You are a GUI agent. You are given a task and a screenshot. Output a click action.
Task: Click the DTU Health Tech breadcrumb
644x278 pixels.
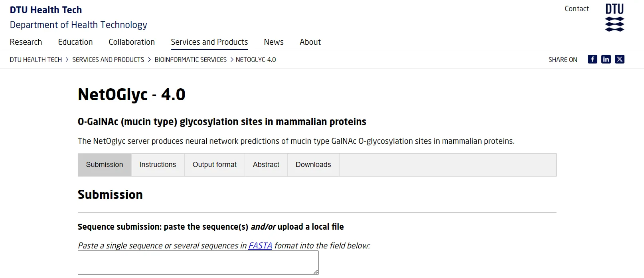point(36,60)
